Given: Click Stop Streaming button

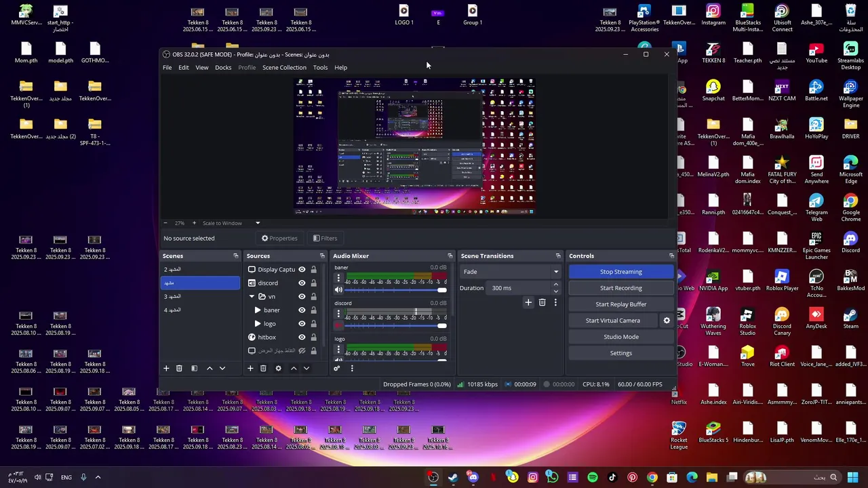Looking at the screenshot, I should click(x=621, y=272).
